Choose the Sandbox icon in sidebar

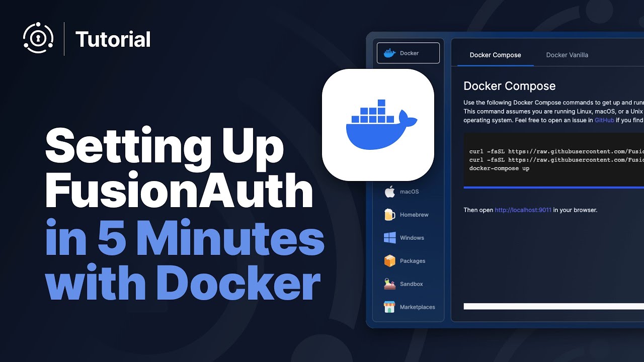(389, 284)
